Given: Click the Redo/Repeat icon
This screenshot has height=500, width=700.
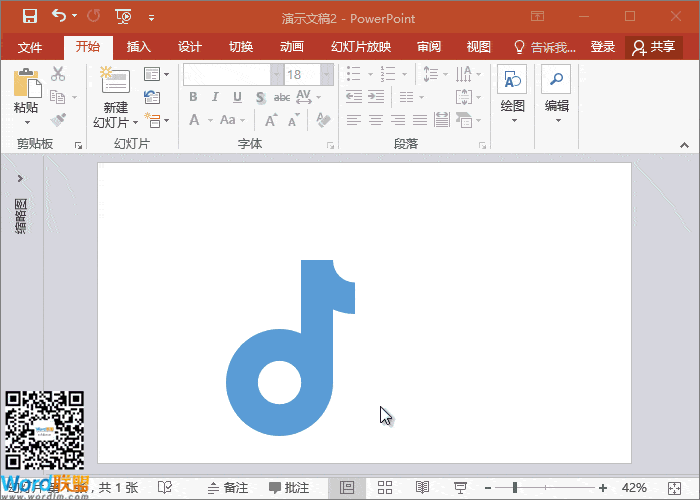Looking at the screenshot, I should pos(94,16).
